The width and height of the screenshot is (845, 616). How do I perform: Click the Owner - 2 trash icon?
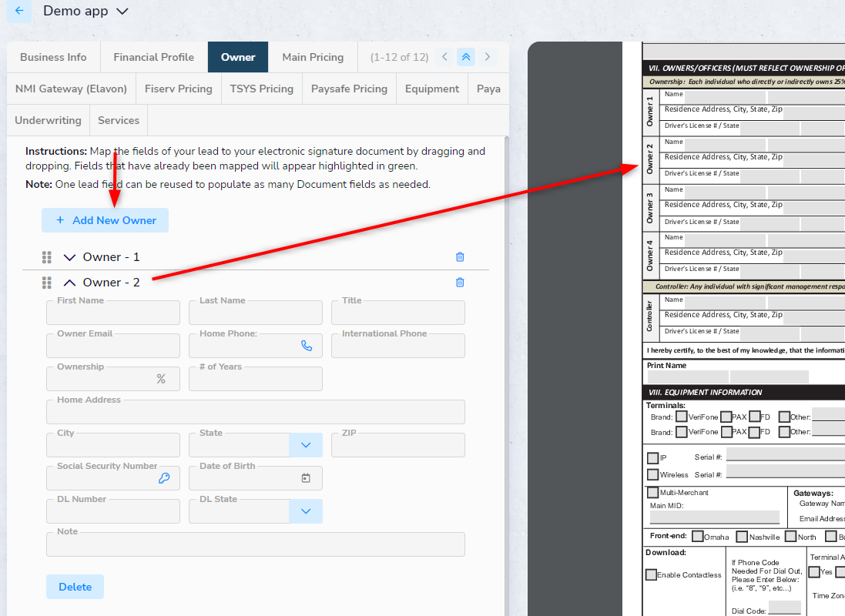[460, 283]
